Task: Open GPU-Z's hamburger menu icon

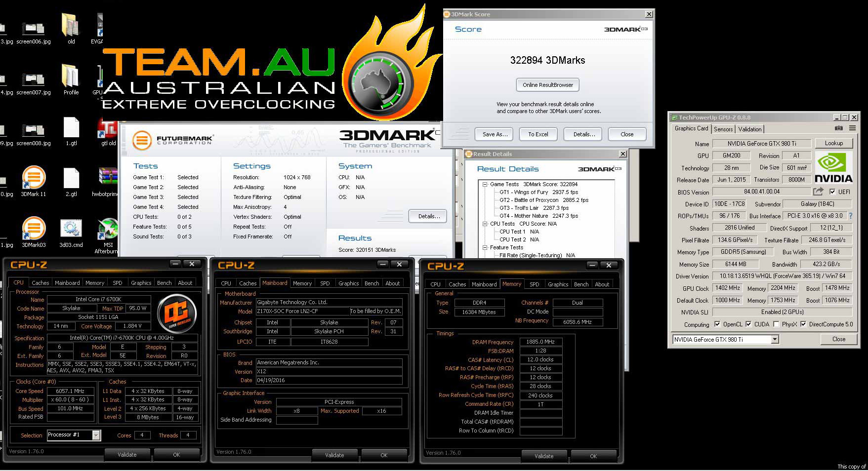Action: (x=852, y=128)
